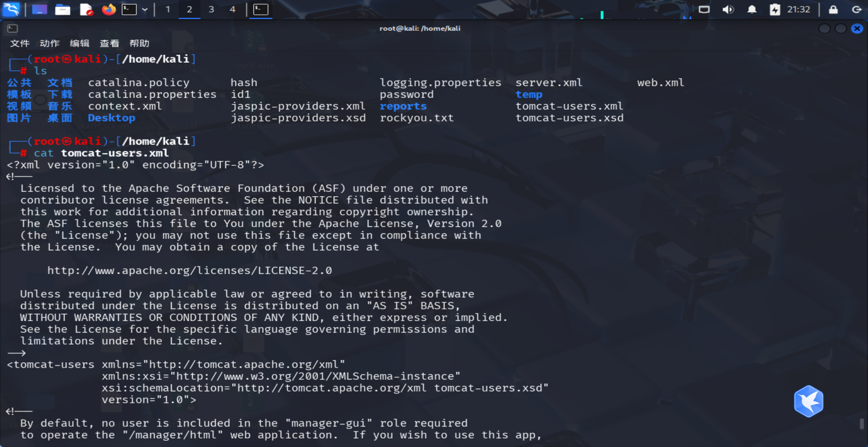Switch to workspace 3
868x447 pixels.
(211, 9)
